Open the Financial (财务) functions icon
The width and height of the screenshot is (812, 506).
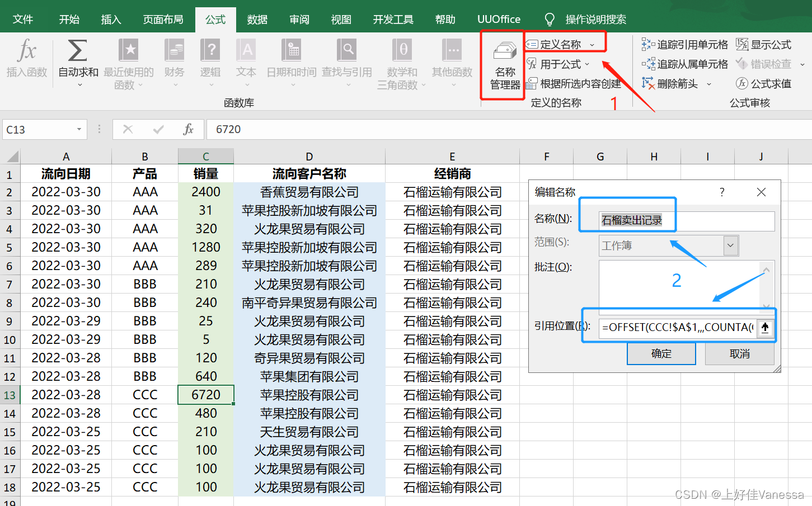(174, 50)
